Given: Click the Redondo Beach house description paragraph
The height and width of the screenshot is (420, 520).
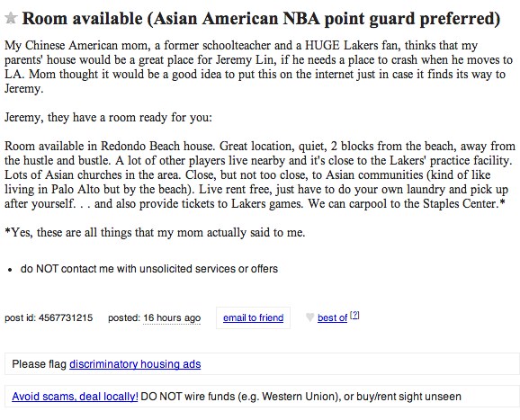Looking at the screenshot, I should [x=260, y=175].
